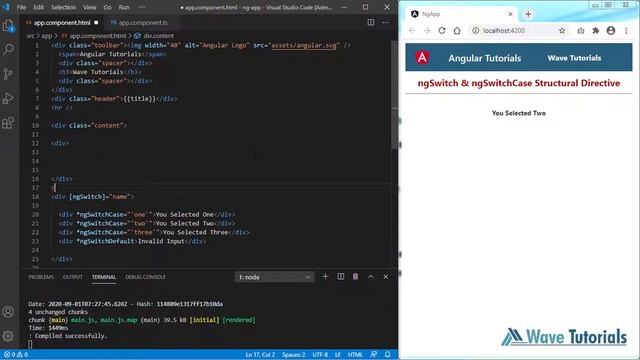This screenshot has height=360, width=640.
Task: Maximize the terminal panel size
Action: tap(371, 277)
